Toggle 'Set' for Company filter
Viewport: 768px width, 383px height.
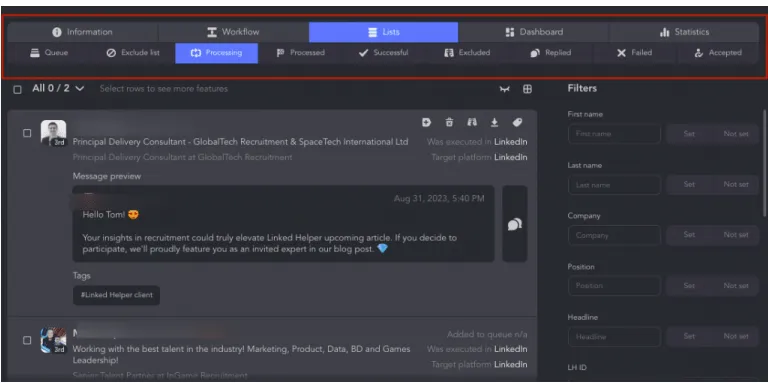(689, 235)
